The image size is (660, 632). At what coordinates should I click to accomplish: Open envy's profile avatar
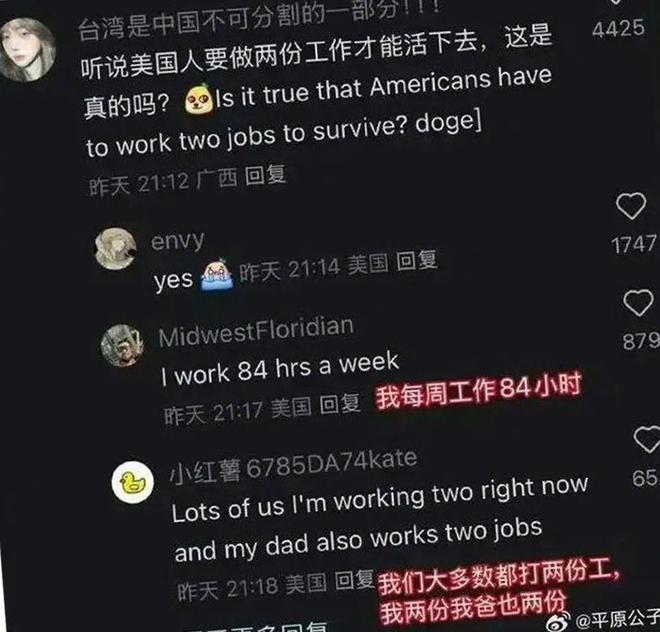[x=115, y=248]
